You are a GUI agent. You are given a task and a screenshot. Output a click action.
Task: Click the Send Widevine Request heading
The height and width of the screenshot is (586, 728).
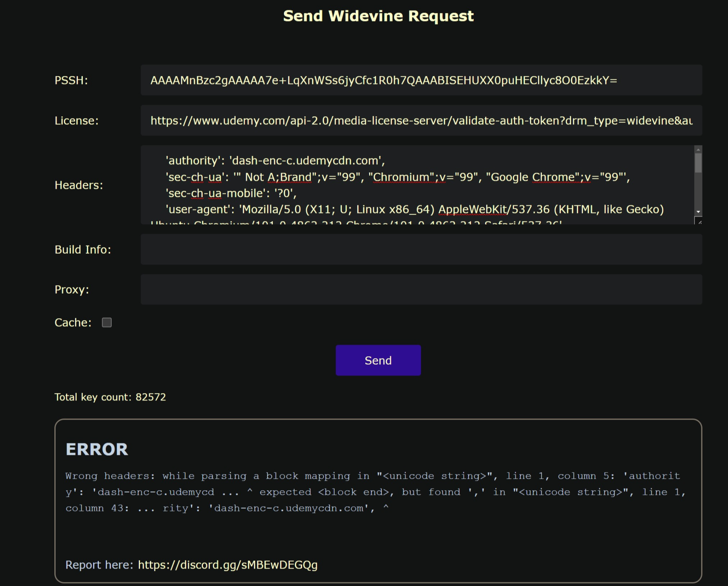pyautogui.click(x=378, y=16)
